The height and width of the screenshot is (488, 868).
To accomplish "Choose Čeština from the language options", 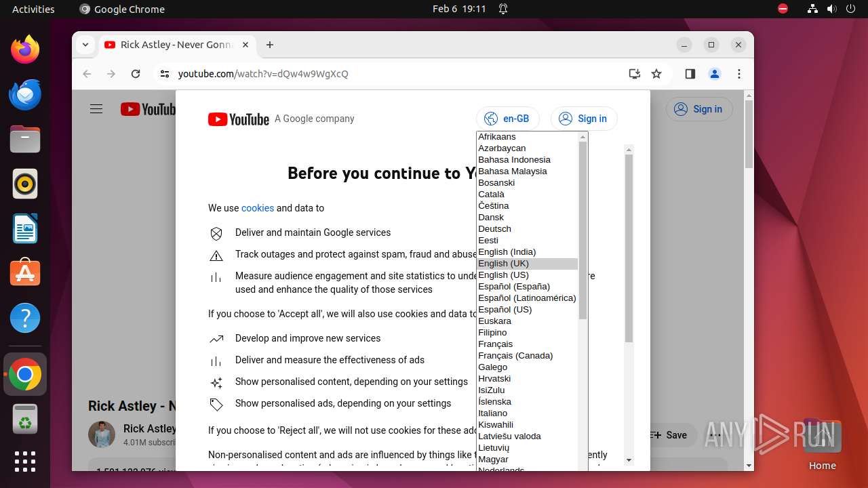I will pyautogui.click(x=528, y=206).
